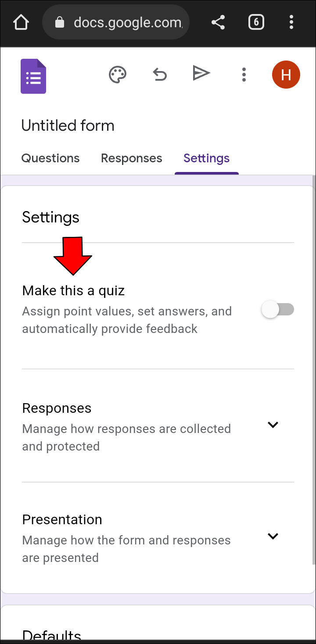Screen dimensions: 316x644
Task: Open the Chrome three-dot overflow menu
Action: coord(291,22)
